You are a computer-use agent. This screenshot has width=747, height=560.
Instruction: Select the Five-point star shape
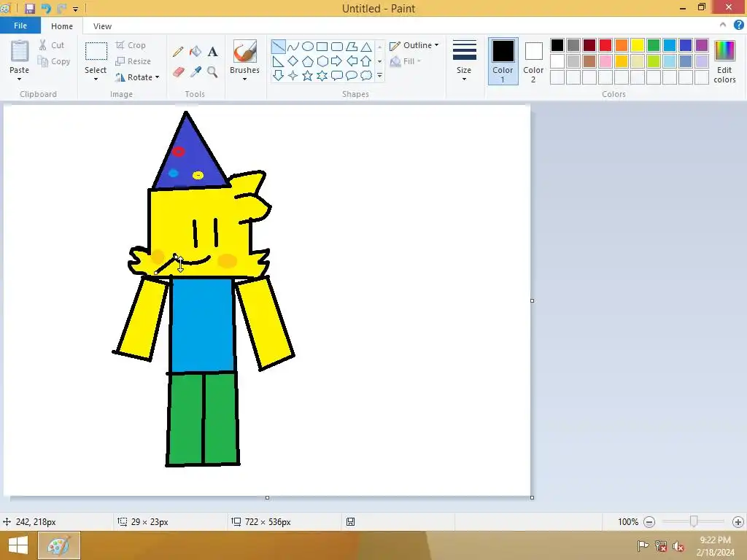pos(308,75)
